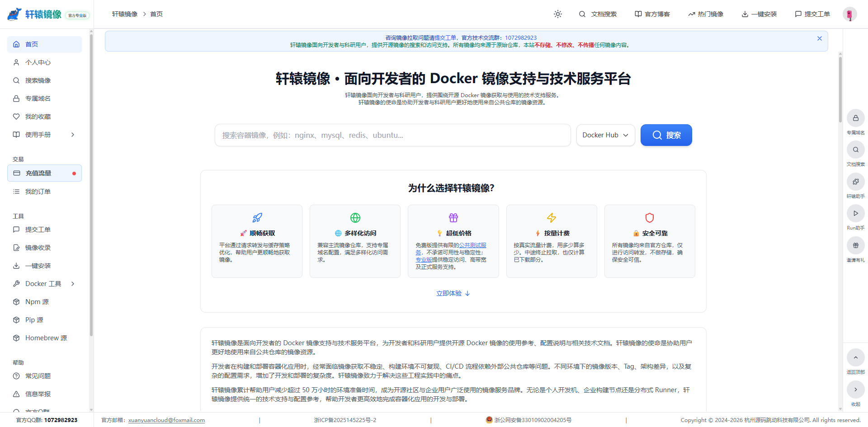Screen dimensions: 868x427
Task: Open Homebrew 源 in the sidebar
Action: coord(44,338)
